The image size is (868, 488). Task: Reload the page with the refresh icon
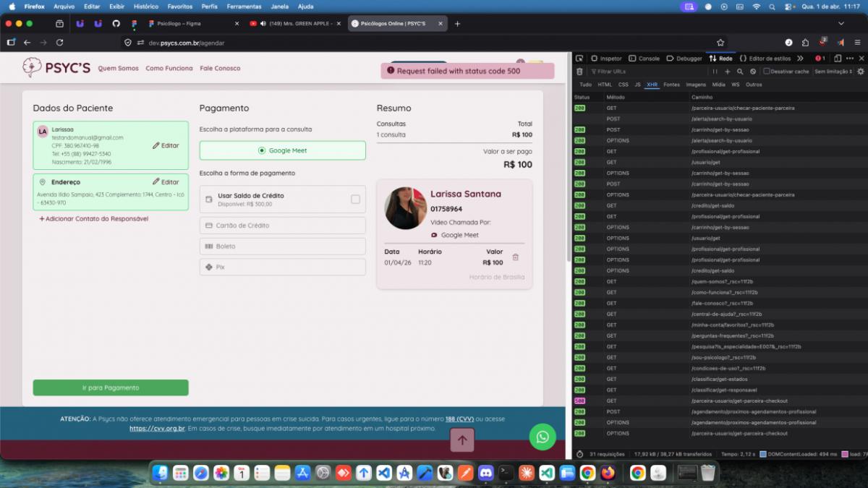pyautogui.click(x=59, y=43)
